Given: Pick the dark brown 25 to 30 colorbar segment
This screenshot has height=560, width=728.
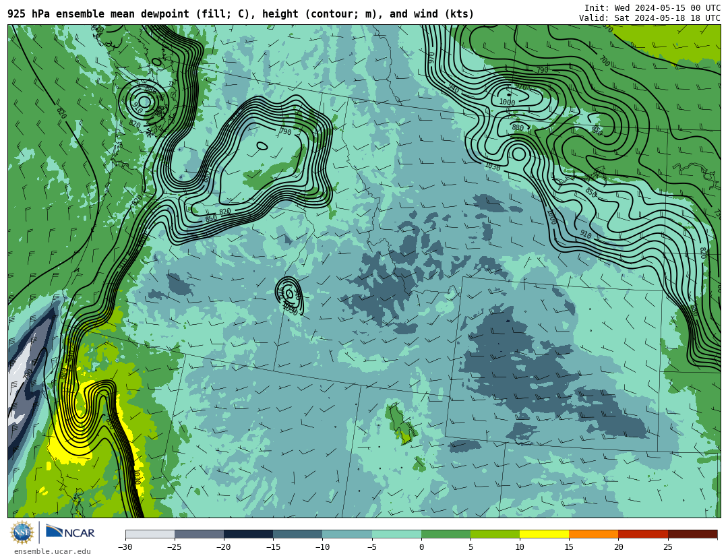Looking at the screenshot, I should click(692, 534).
